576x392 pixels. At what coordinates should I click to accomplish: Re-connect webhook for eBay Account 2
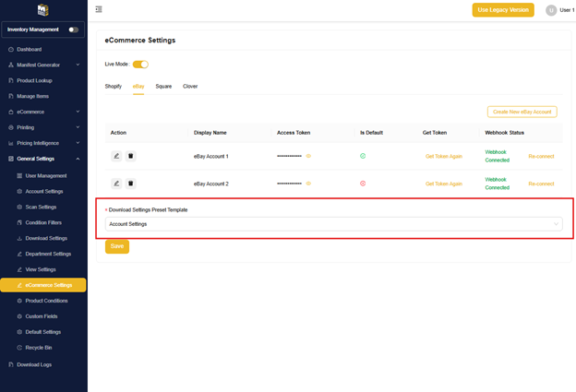pyautogui.click(x=541, y=184)
